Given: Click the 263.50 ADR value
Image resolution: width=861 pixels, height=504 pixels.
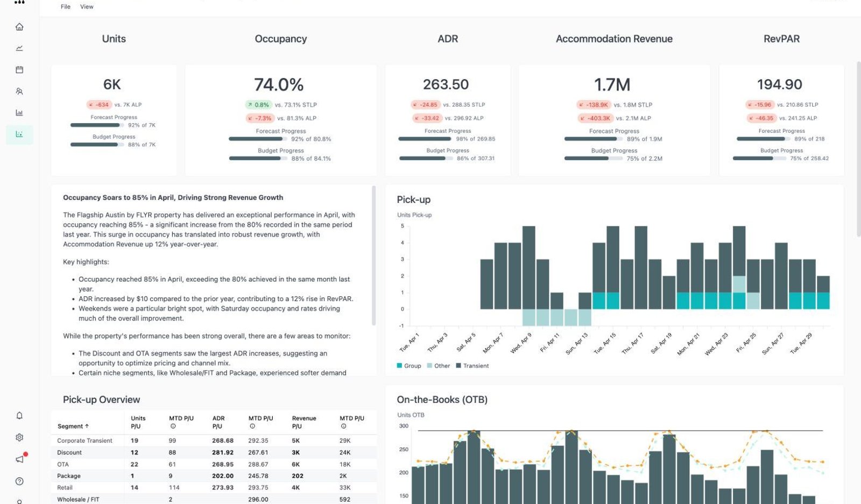Looking at the screenshot, I should point(446,84).
